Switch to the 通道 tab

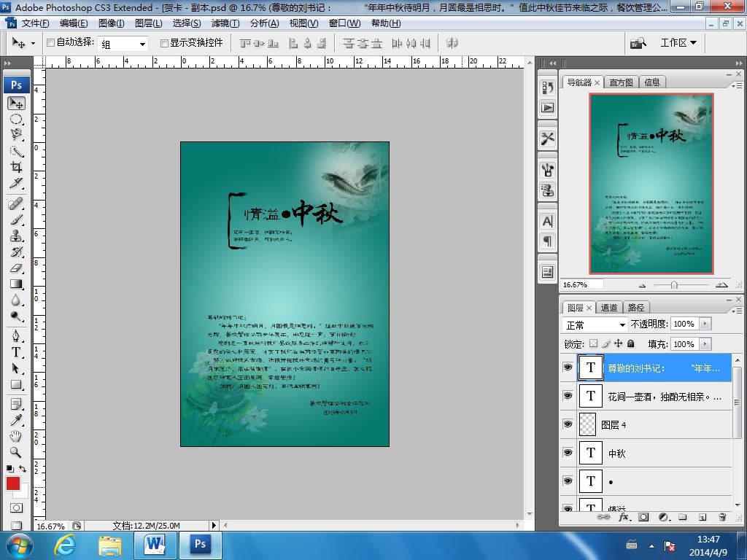pyautogui.click(x=609, y=308)
